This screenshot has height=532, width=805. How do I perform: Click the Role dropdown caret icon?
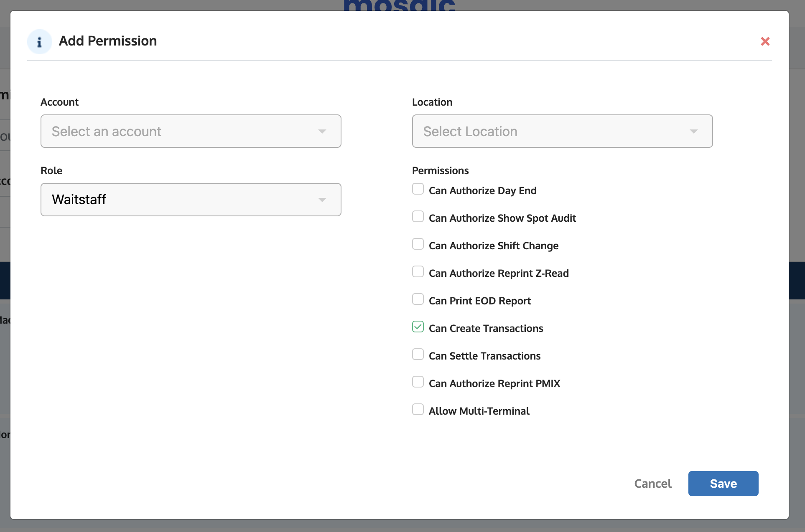click(x=322, y=200)
